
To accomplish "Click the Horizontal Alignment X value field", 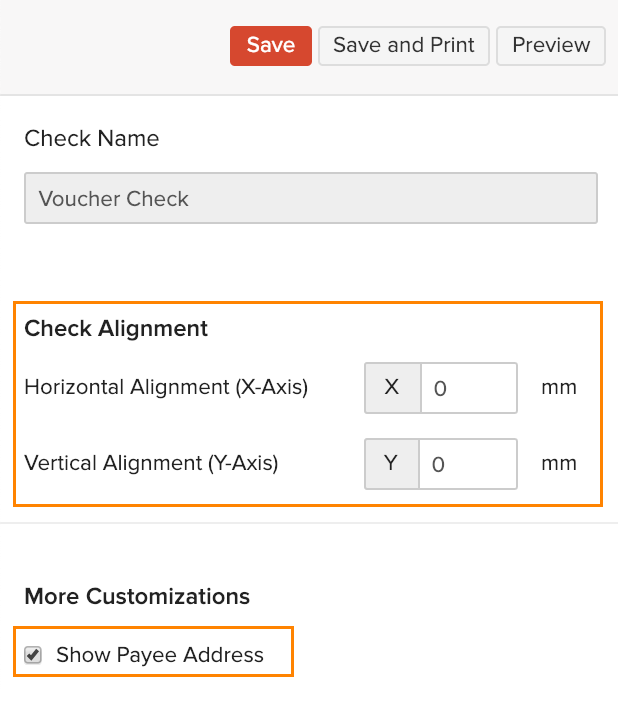I will 468,388.
